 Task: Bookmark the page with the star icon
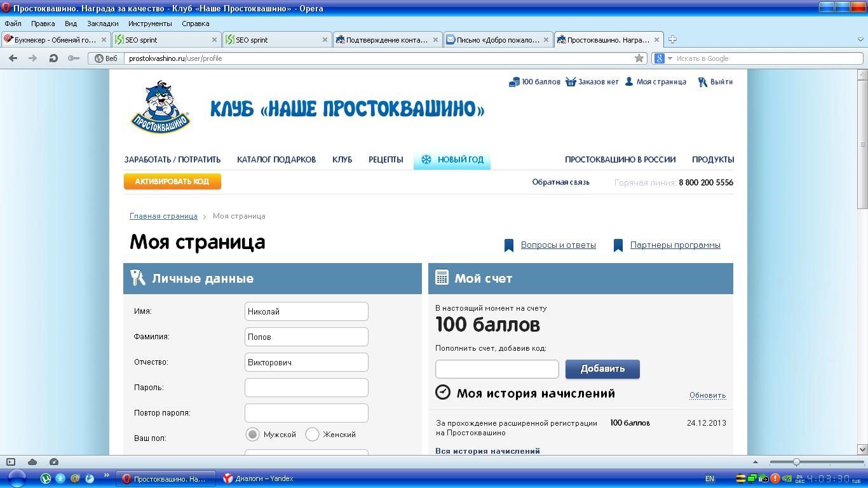click(639, 58)
